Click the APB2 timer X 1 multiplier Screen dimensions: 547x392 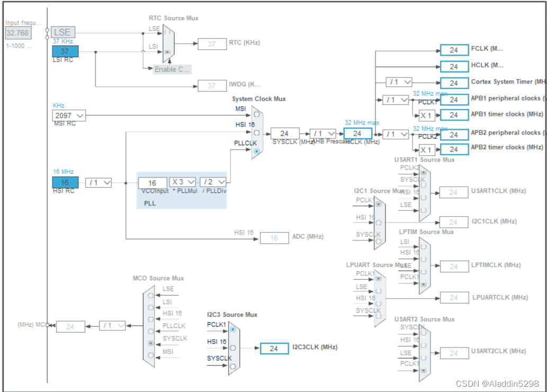coord(427,150)
